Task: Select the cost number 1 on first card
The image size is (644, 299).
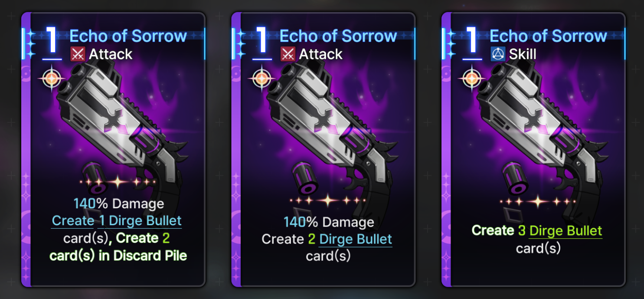Action: 52,42
